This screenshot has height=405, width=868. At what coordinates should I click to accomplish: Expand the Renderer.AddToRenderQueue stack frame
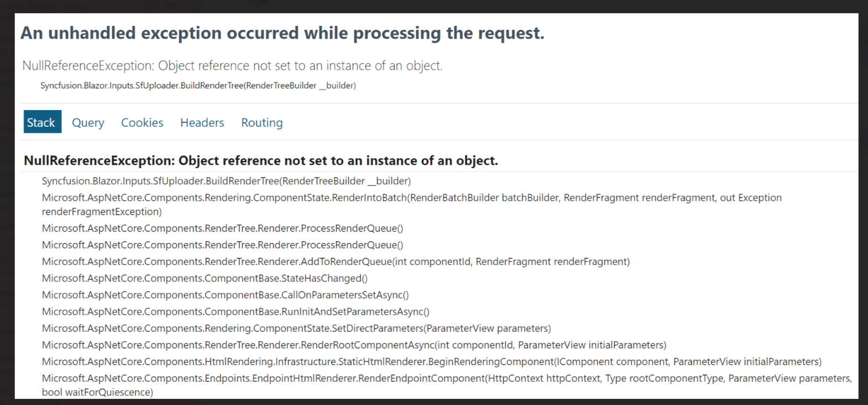tap(336, 262)
